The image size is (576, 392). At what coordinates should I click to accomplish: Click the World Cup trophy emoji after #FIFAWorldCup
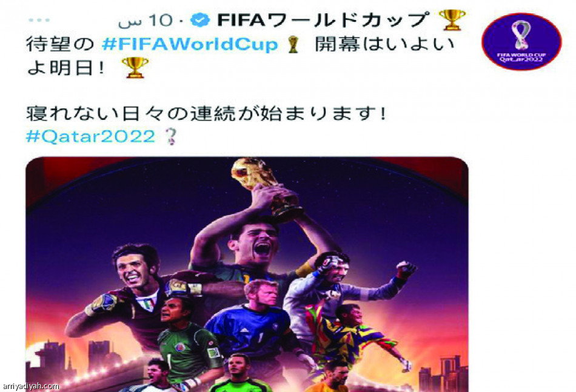pos(293,44)
